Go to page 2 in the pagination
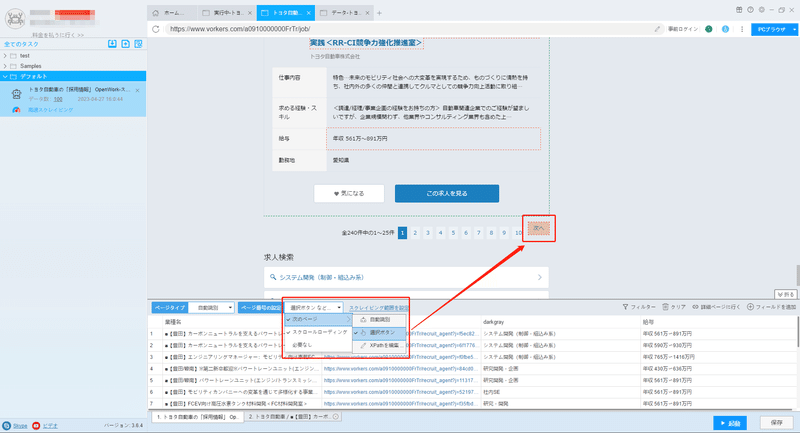800x433 pixels. pyautogui.click(x=415, y=233)
